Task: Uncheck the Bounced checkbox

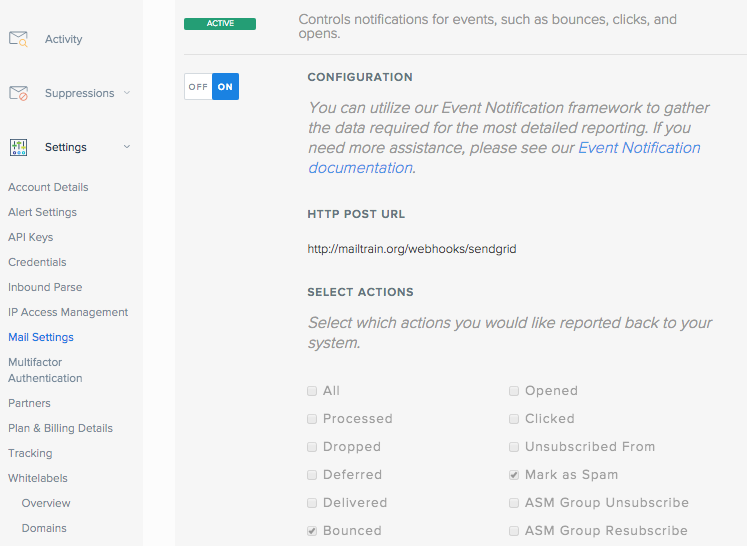Action: (x=312, y=531)
